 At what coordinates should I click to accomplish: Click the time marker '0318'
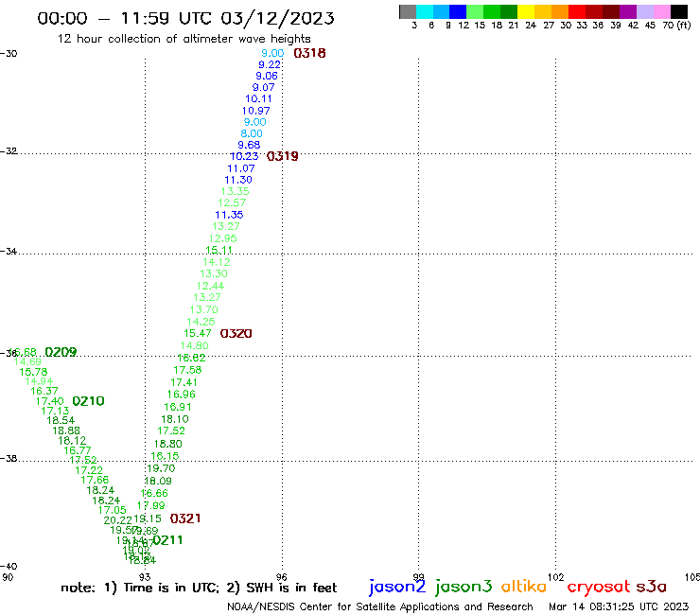[x=310, y=53]
